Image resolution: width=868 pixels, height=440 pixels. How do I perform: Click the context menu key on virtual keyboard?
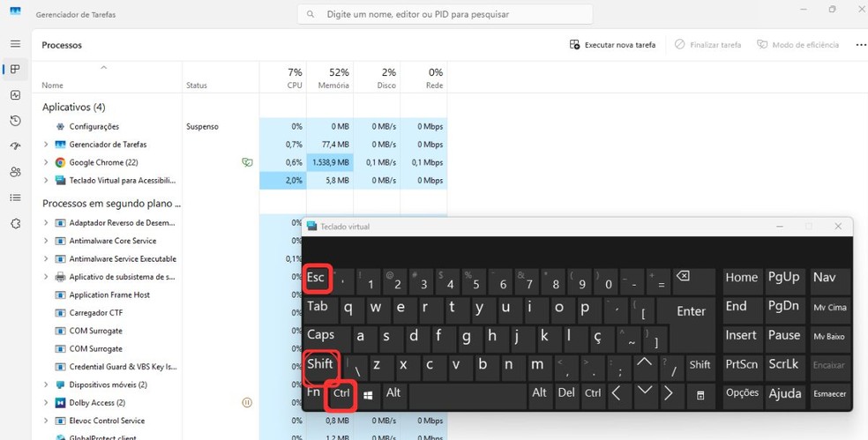[700, 395]
